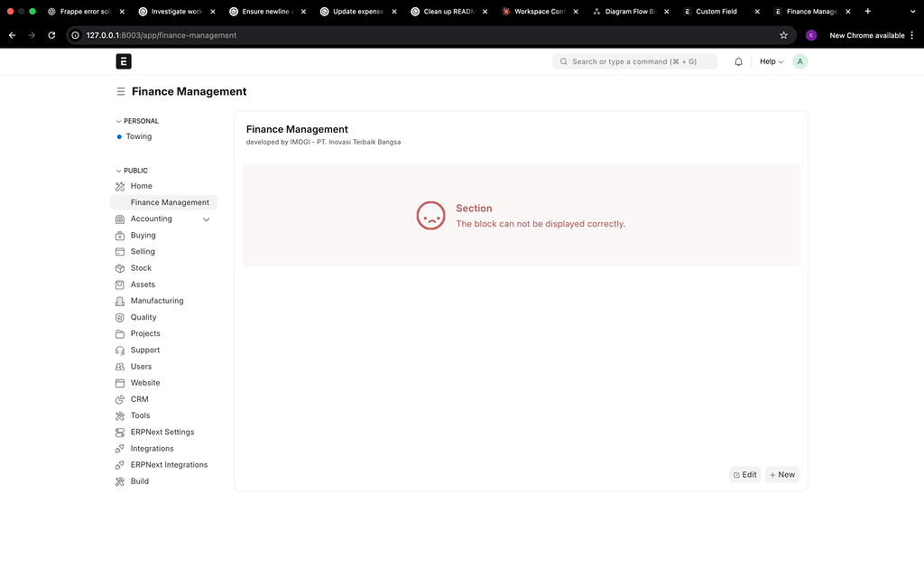924x578 pixels.
Task: Open the Accounting workspace icon
Action: [x=118, y=219]
